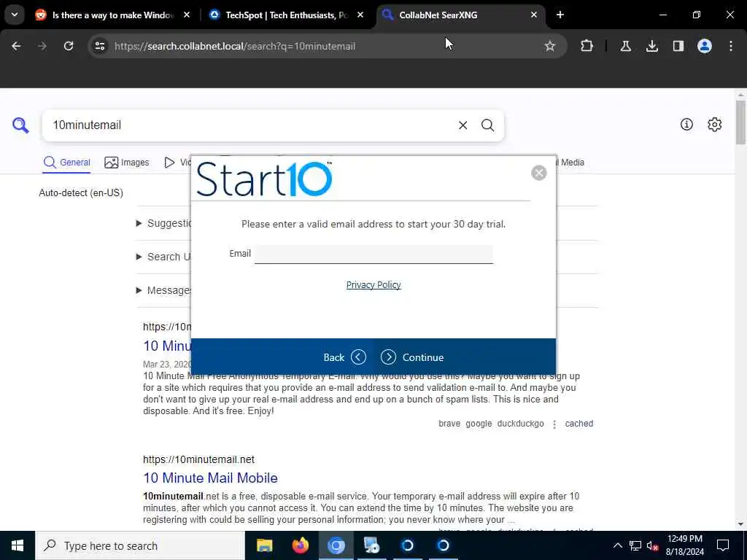Toggle the browser side panel
Image resolution: width=747 pixels, height=560 pixels.
[x=678, y=46]
